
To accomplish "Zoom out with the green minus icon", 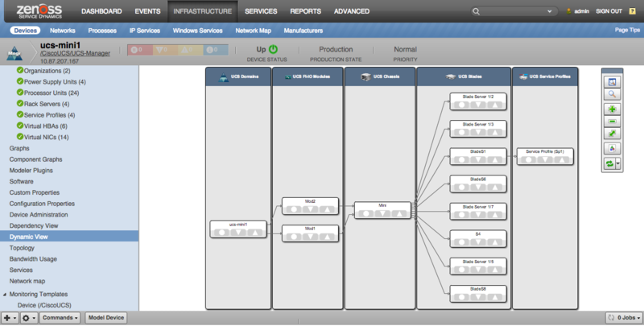I will click(612, 122).
